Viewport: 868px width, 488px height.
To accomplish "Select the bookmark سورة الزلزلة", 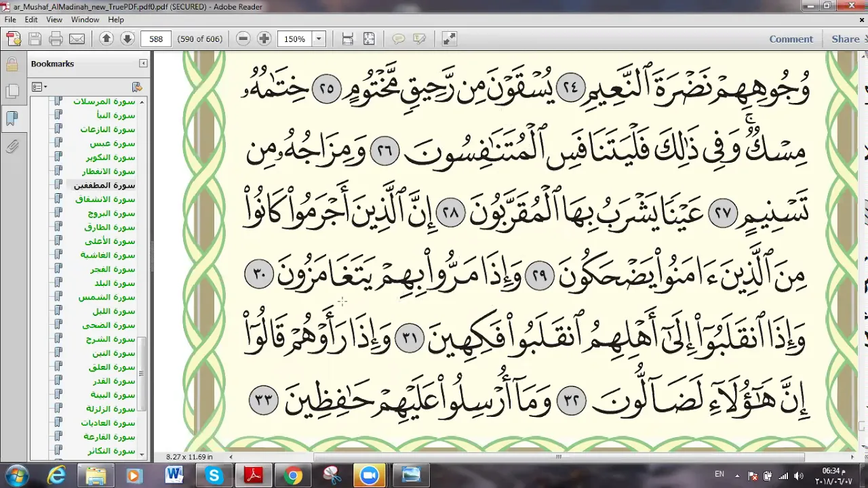I will [111, 409].
